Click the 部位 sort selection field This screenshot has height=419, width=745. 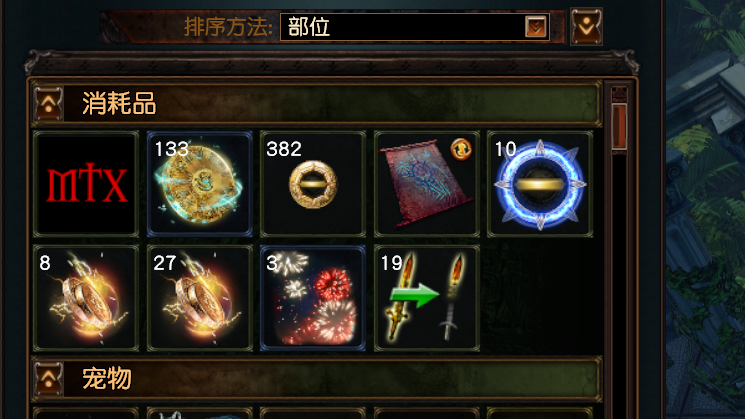point(415,27)
